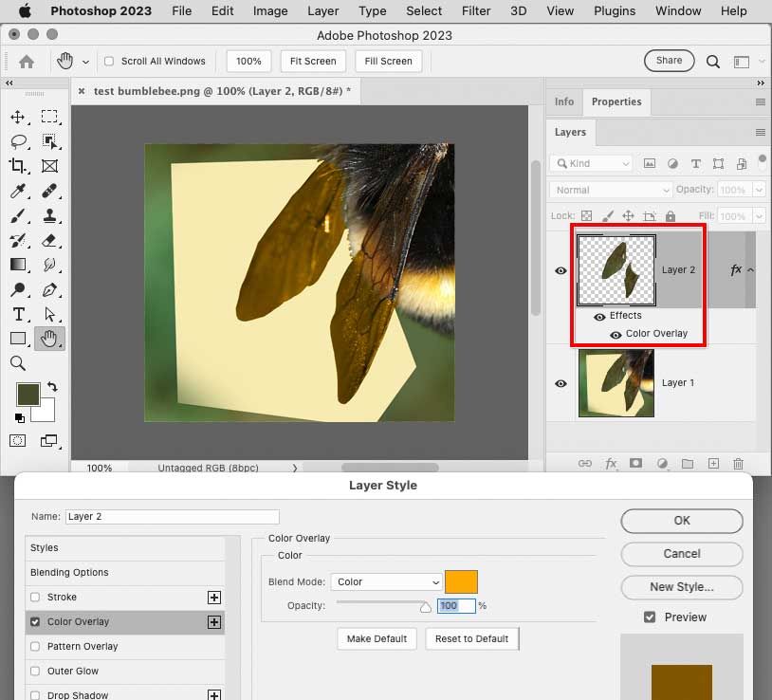Select the Zoom tool
772x700 pixels.
pos(17,363)
